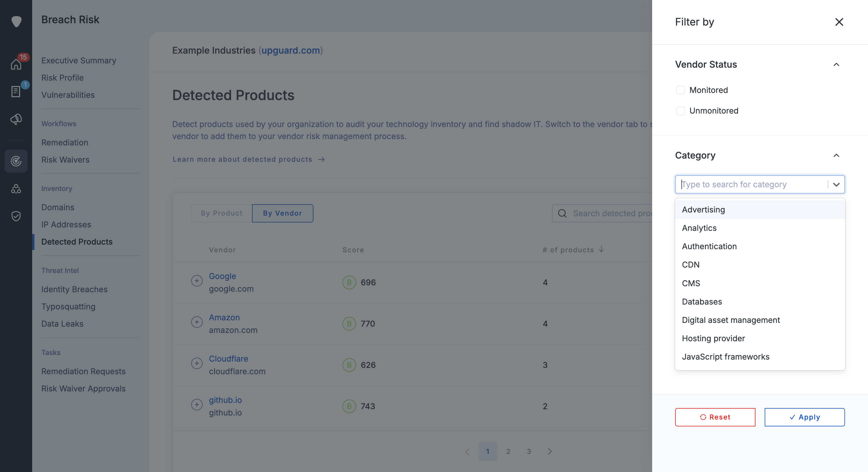This screenshot has width=868, height=472.
Task: Select Authentication from category list
Action: [760, 246]
